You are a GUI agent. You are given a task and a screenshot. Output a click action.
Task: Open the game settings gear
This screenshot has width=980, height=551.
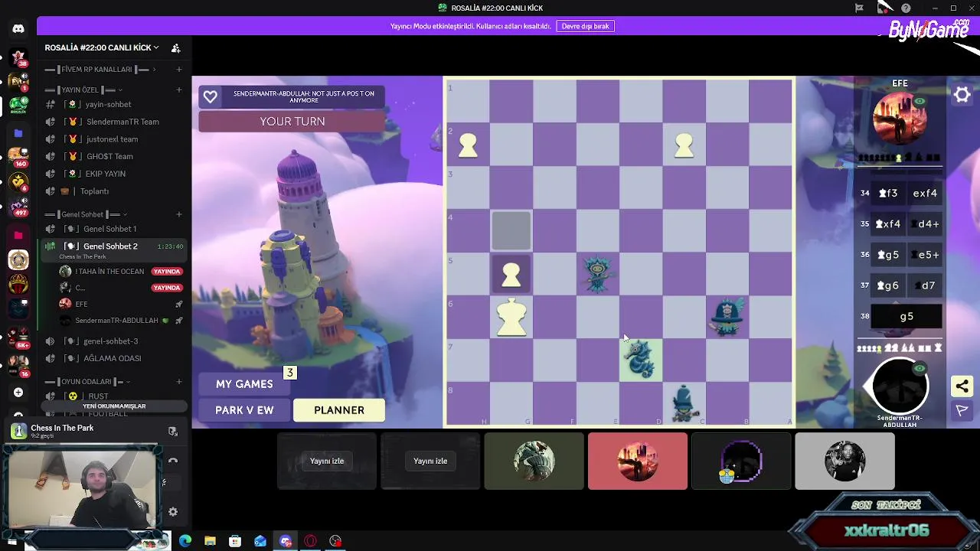(962, 95)
